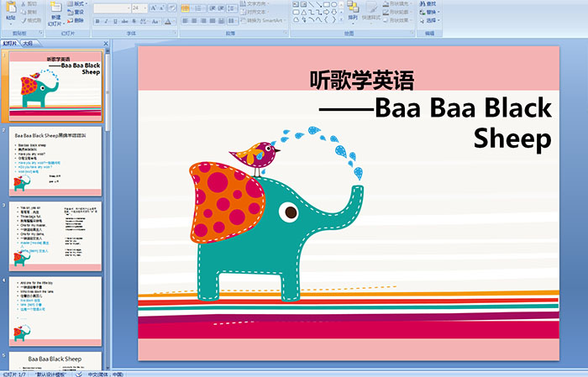588x377 pixels.
Task: Click the Reset (重设) slide button
Action: coord(76,12)
